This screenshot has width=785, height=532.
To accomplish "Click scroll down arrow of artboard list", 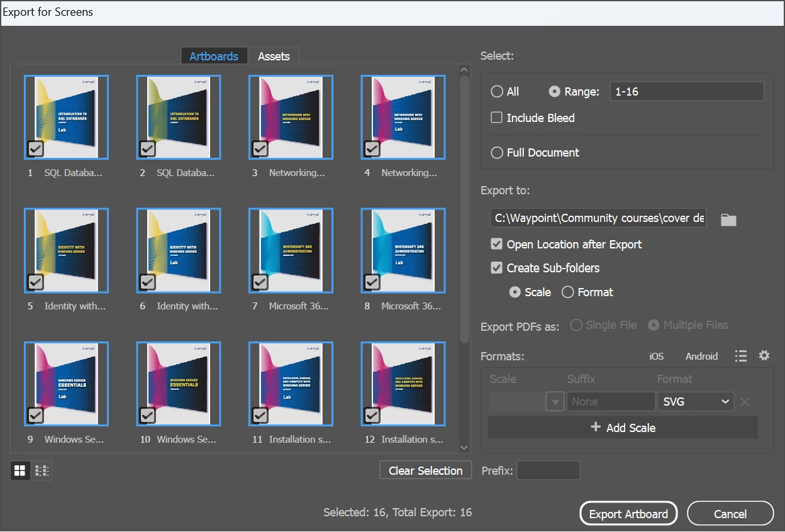I will (x=465, y=448).
